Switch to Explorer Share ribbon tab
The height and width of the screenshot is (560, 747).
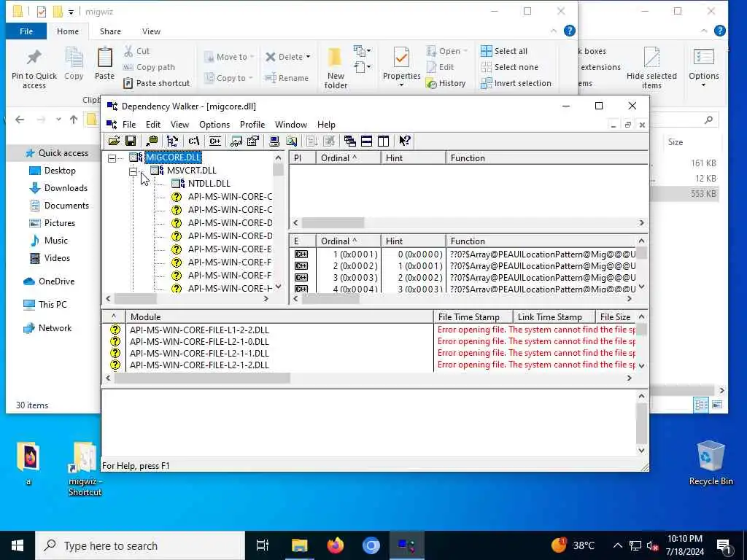click(x=110, y=31)
